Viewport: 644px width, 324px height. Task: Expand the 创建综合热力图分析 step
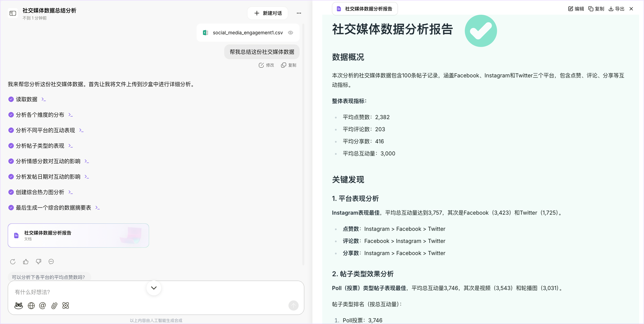(71, 192)
